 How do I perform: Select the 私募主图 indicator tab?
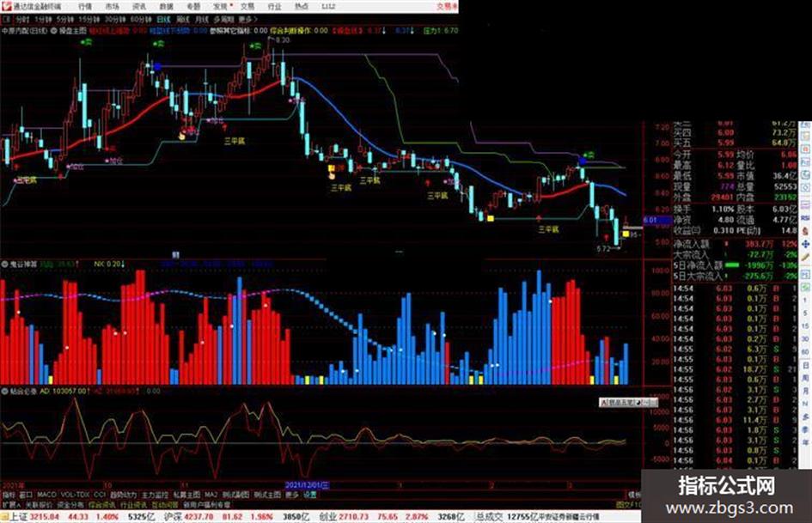186,495
